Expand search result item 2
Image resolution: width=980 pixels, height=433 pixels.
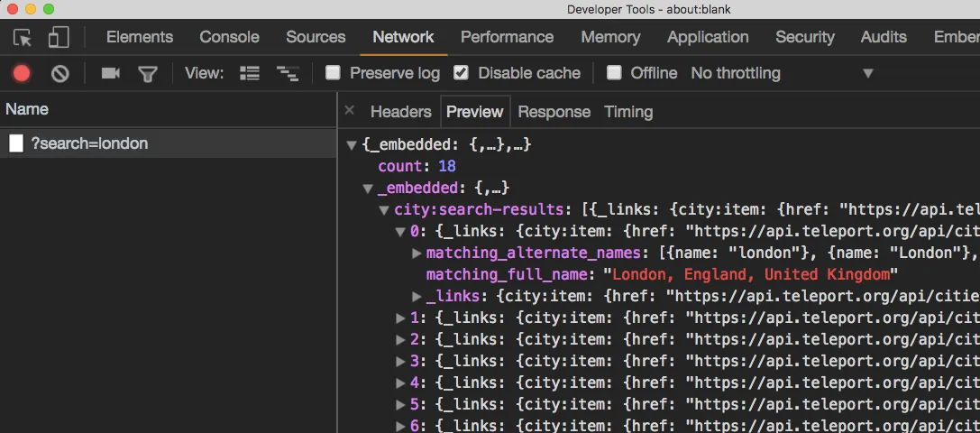(400, 340)
